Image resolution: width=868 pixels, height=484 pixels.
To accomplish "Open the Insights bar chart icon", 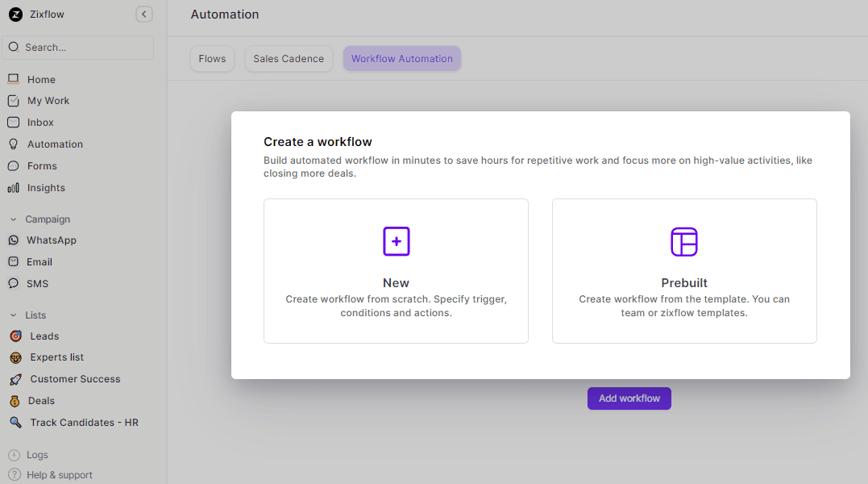I will (13, 188).
